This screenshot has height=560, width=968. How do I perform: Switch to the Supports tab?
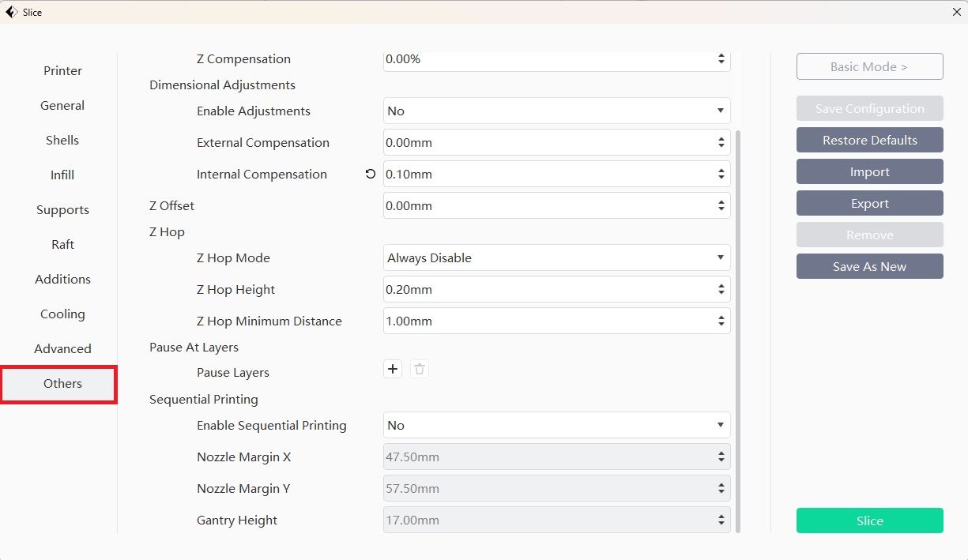pos(62,210)
